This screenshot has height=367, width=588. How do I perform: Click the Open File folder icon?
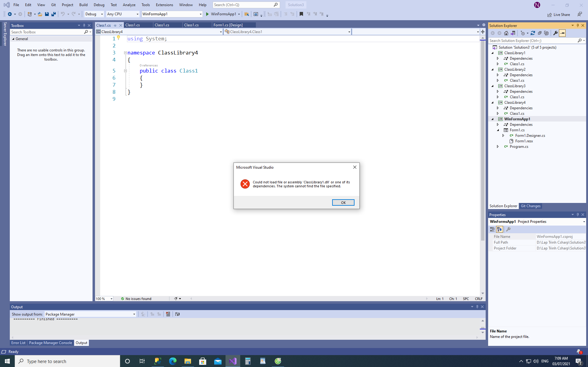[x=40, y=14]
